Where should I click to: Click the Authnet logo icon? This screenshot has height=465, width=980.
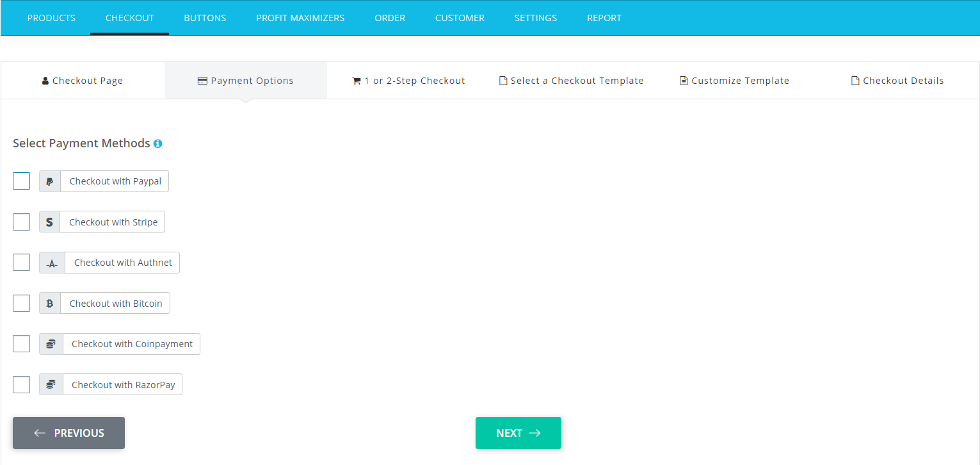point(52,263)
